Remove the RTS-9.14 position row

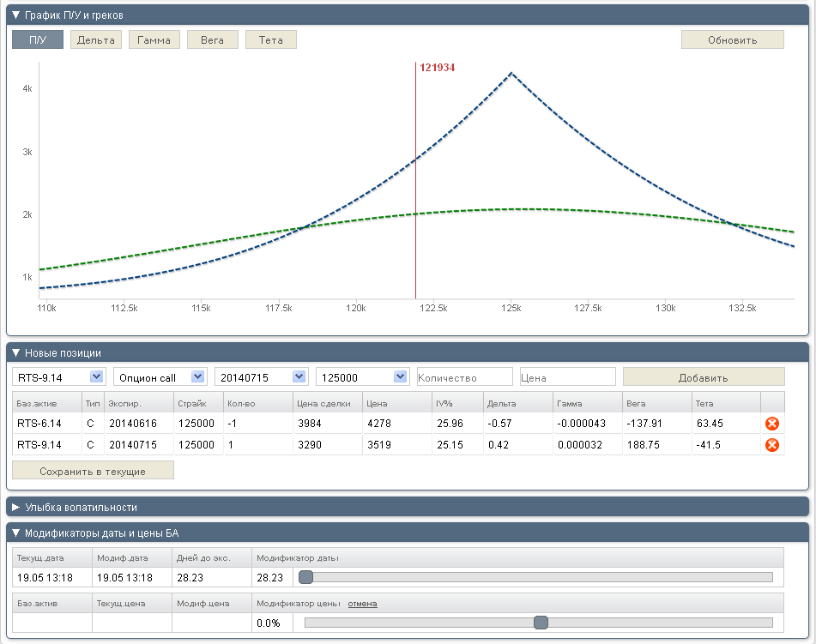771,444
